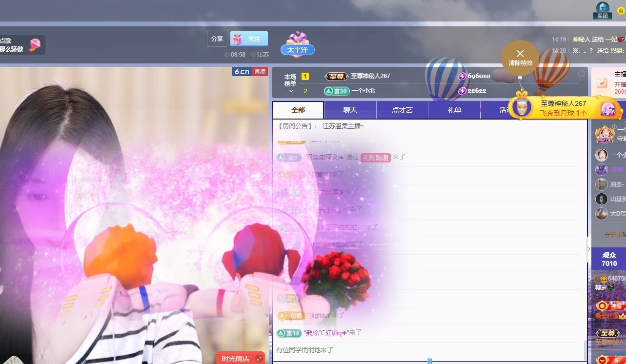The width and height of the screenshot is (626, 364).
Task: Click the 神秘人 送给 一妃 gift message
Action: [599, 40]
